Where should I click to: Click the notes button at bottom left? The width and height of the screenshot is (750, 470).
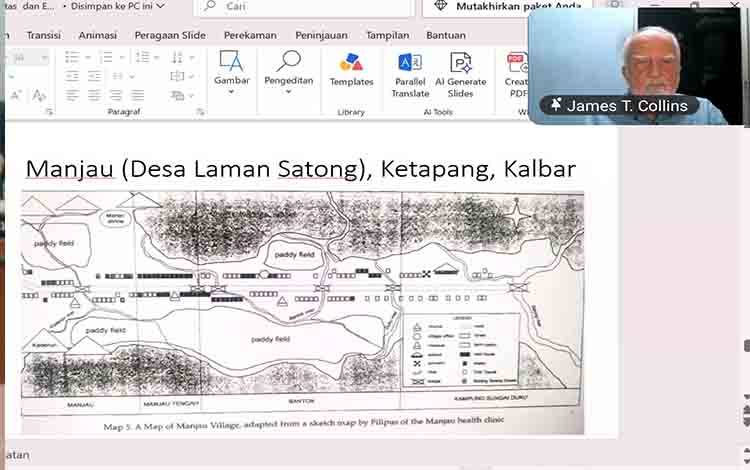coord(16,455)
